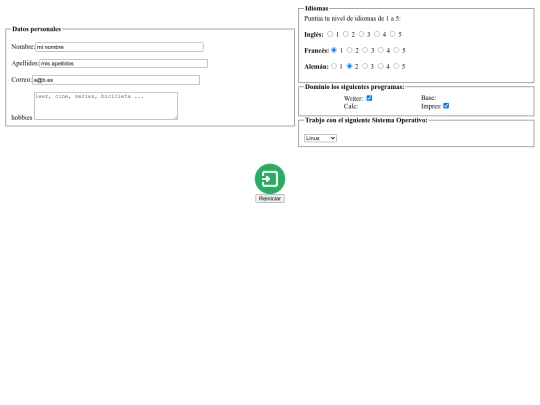Click "Domino los siguientes programas:" legend
This screenshot has width=540, height=405.
tap(355, 87)
